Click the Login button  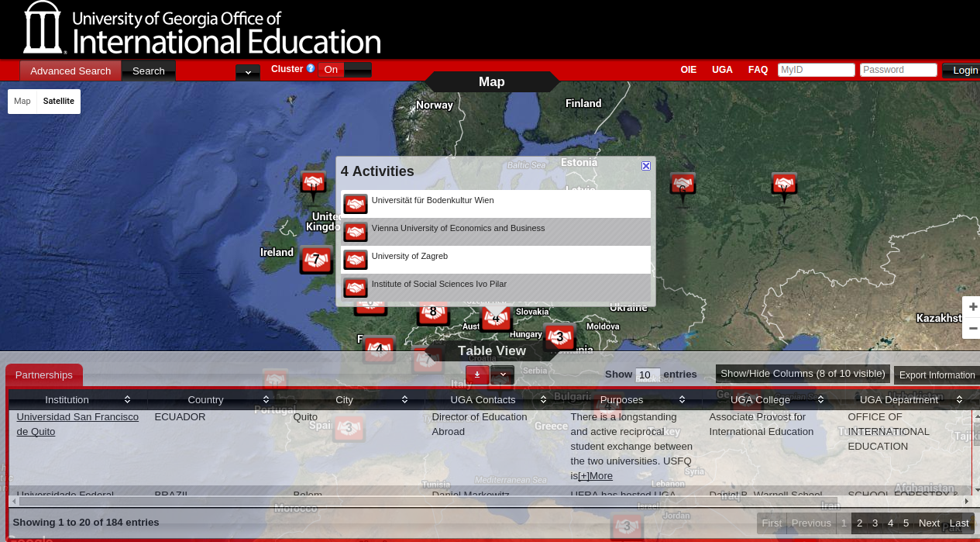point(963,71)
